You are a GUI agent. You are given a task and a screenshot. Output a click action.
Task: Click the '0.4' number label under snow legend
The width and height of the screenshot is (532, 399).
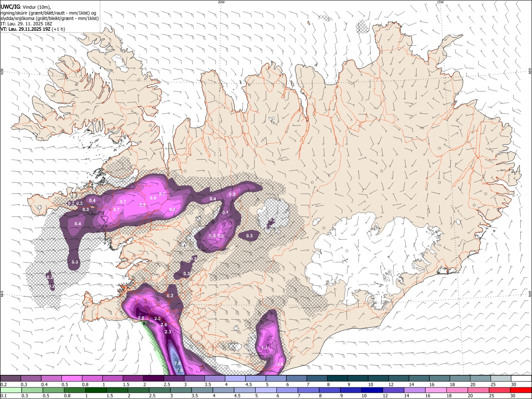44,384
